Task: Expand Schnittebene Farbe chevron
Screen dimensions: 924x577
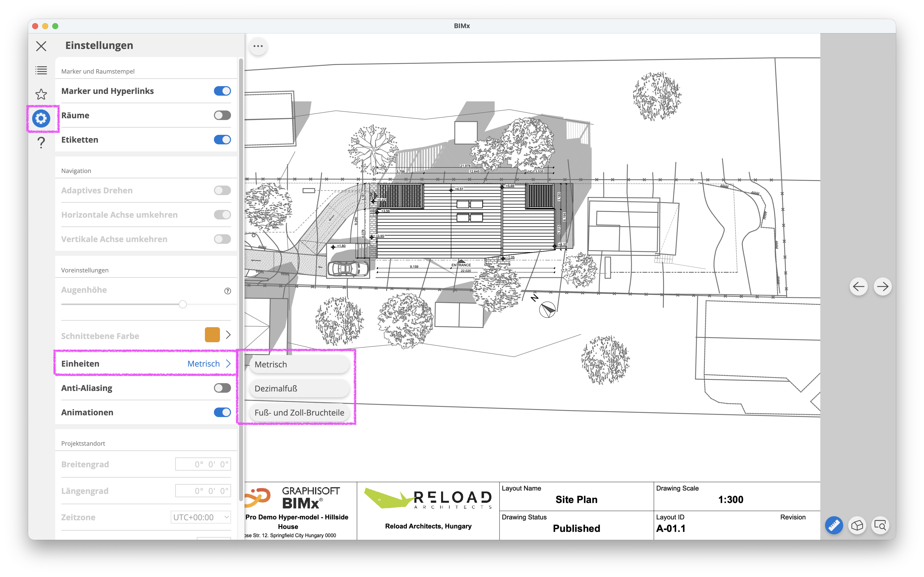Action: pyautogui.click(x=228, y=335)
